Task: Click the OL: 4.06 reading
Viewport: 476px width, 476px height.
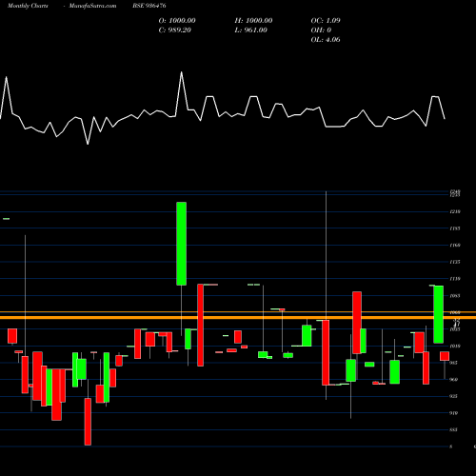Action: coord(326,40)
